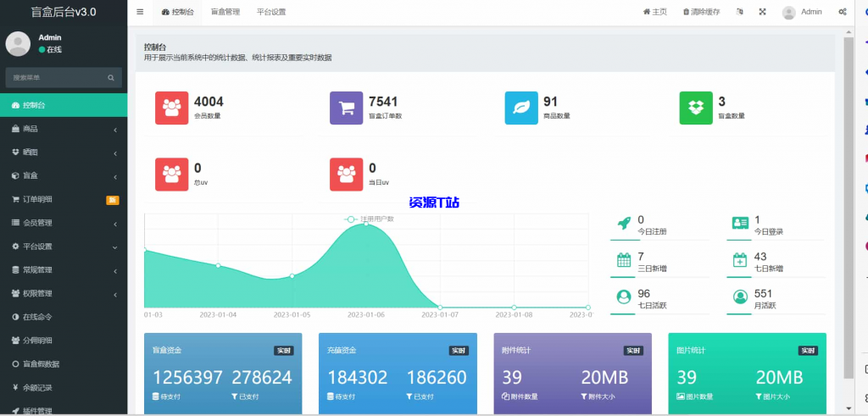Click the red users icon for 当日uv
Screen dimensions: 868x416
347,175
